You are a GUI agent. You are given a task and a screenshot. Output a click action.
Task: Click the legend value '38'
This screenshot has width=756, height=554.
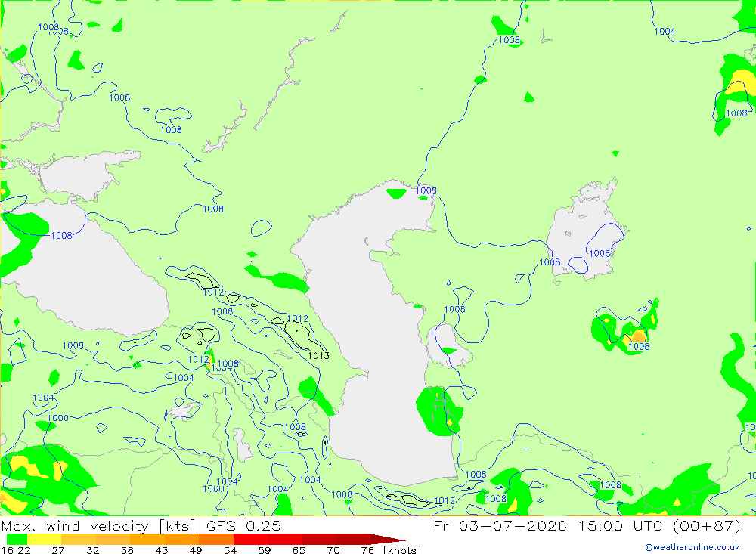[127, 550]
